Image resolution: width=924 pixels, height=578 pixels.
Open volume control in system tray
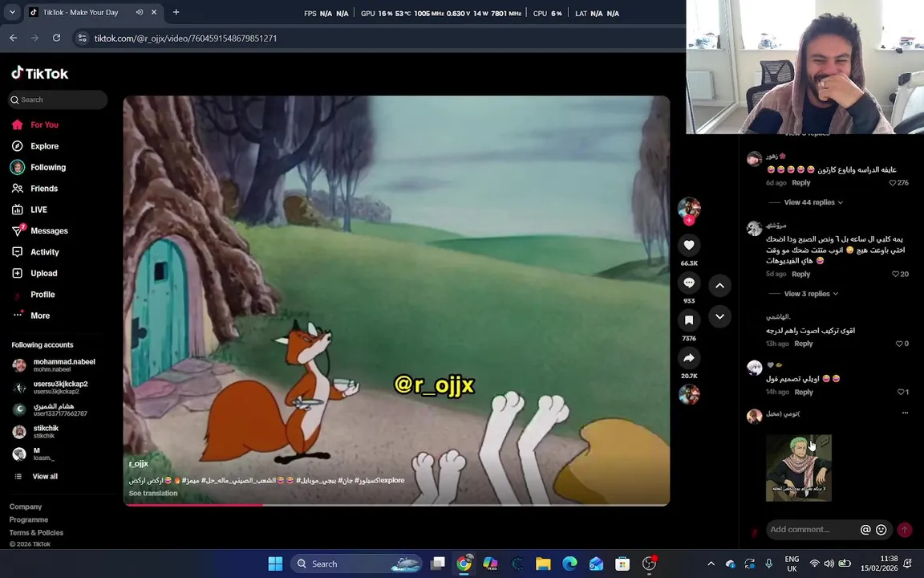pos(829,564)
